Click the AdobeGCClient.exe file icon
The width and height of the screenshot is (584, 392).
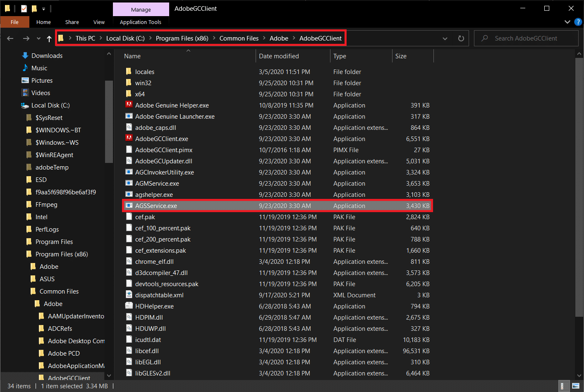[x=129, y=139]
